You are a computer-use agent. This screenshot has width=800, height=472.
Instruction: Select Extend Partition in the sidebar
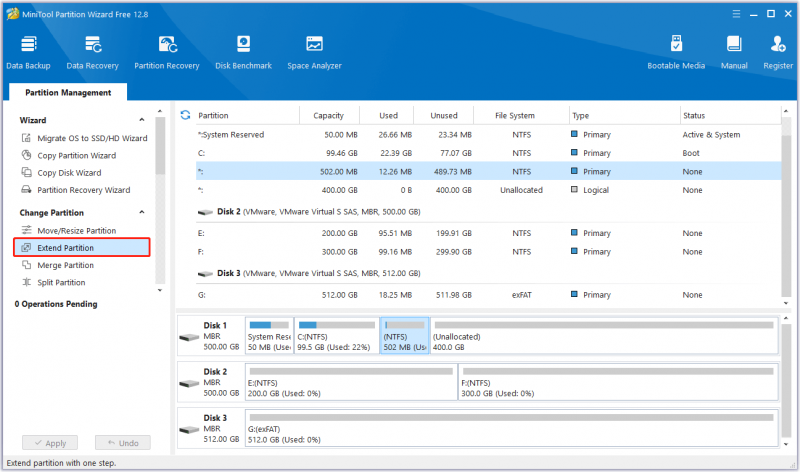click(x=82, y=247)
